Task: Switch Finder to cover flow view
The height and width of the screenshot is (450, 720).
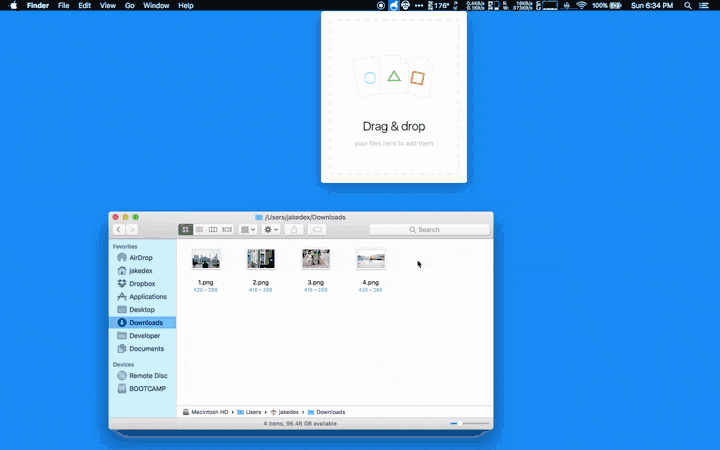Action: point(227,230)
